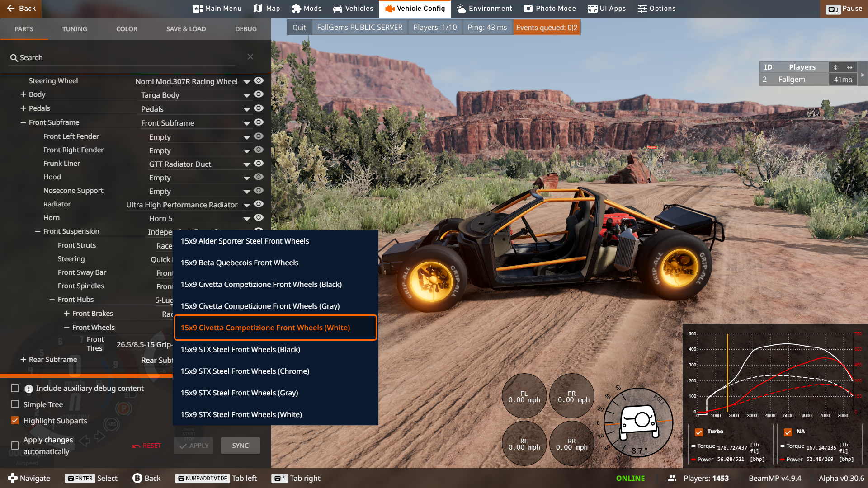Choose Civetta Competizione Front Wheels (Black)
868x488 pixels.
point(275,284)
